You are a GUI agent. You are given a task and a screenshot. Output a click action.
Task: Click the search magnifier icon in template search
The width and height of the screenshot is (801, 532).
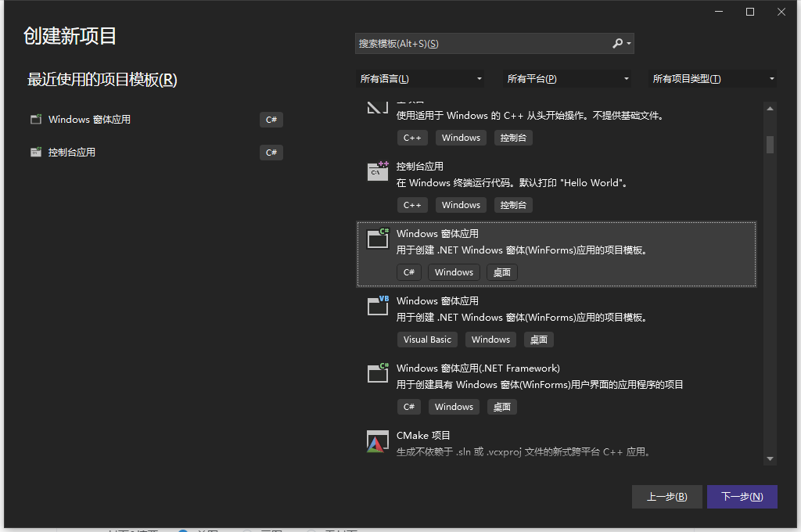tap(617, 44)
